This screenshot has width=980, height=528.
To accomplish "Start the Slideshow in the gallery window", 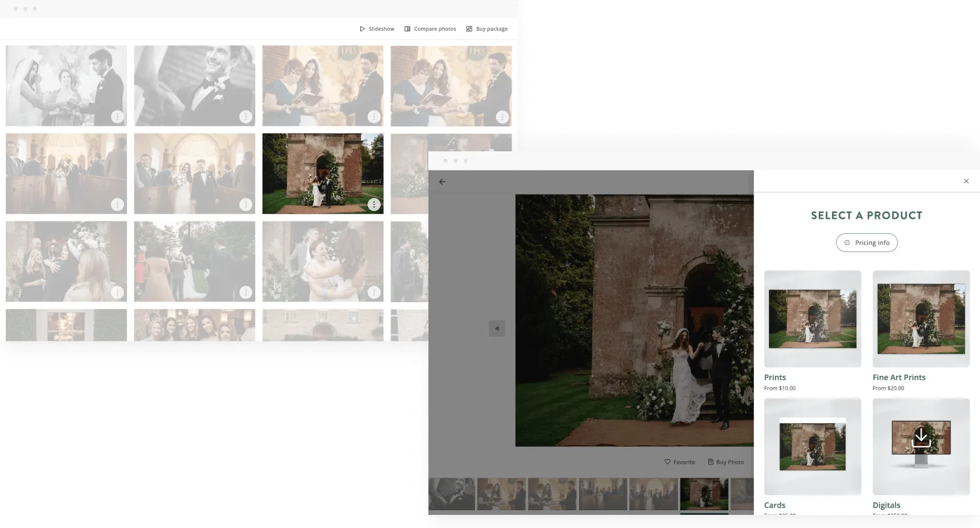I will (x=377, y=29).
